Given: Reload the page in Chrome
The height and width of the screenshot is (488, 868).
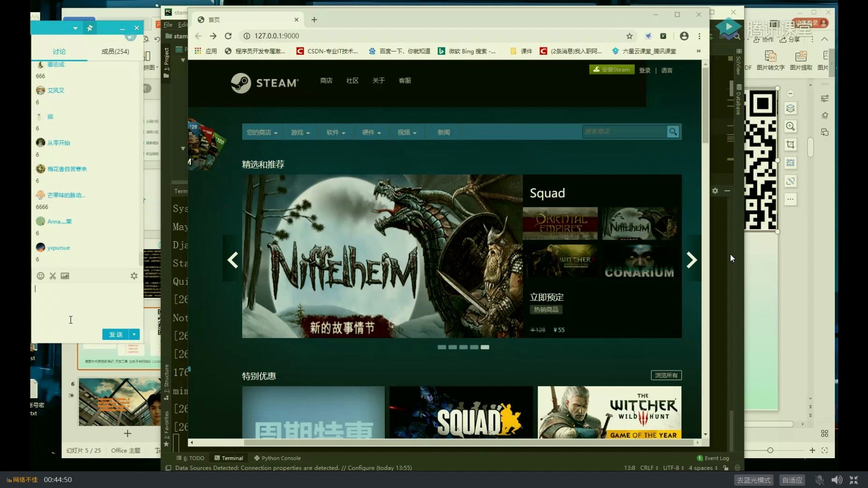Looking at the screenshot, I should [228, 36].
